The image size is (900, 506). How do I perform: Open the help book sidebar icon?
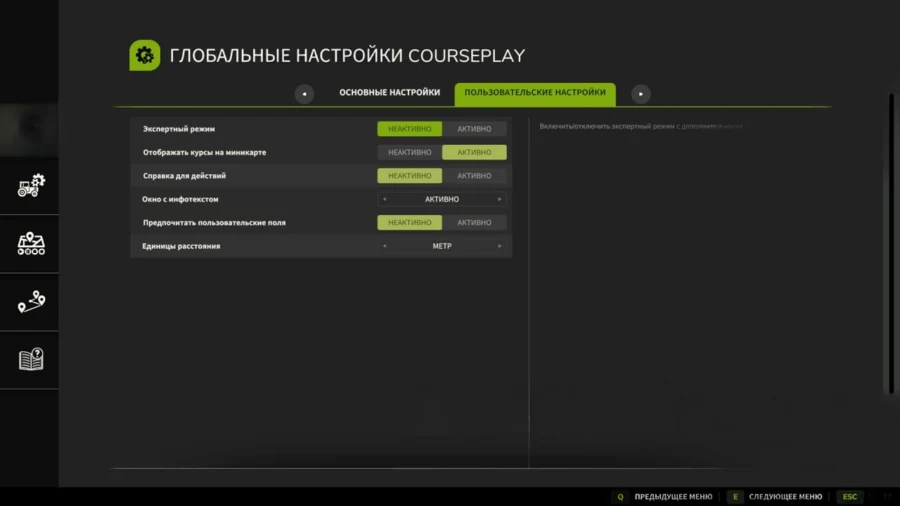(x=31, y=360)
